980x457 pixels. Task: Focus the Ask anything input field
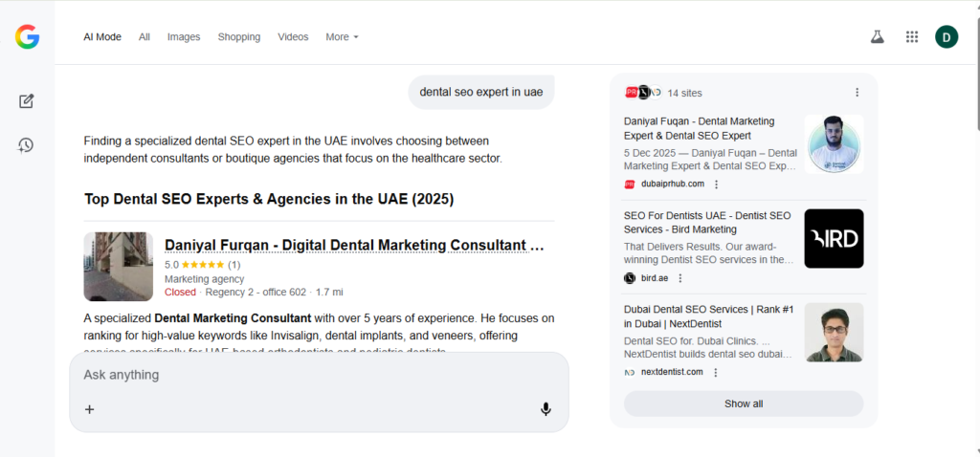point(319,375)
